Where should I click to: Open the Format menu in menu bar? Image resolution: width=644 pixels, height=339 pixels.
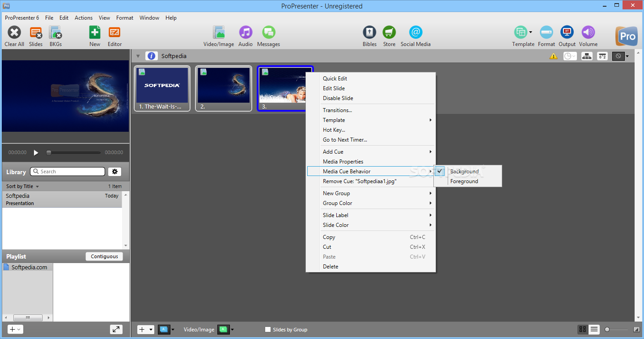point(125,18)
